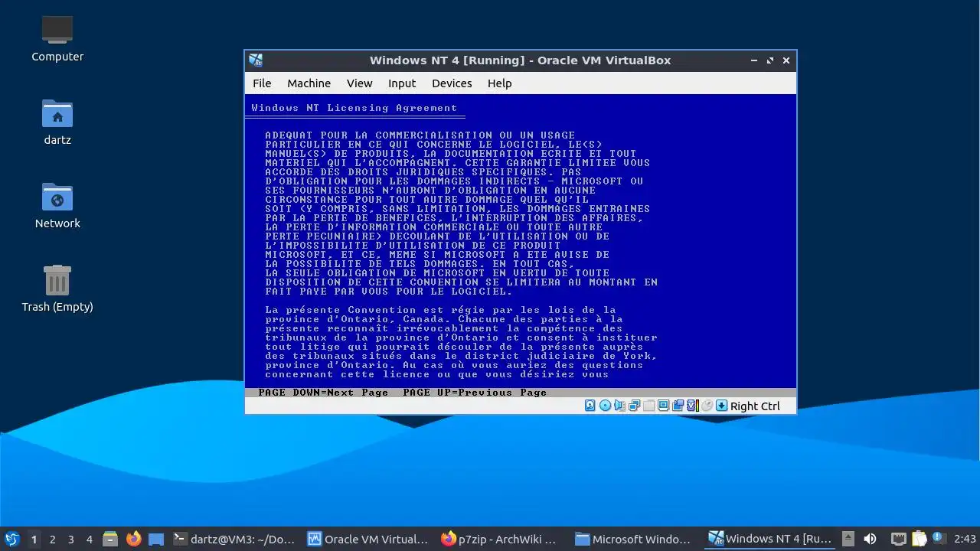Open the Help menu
This screenshot has width=980, height=551.
point(499,83)
